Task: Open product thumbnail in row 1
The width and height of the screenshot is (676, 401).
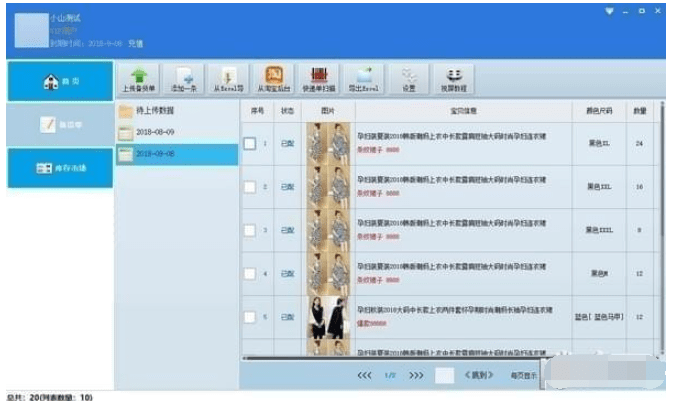Action: [x=328, y=144]
